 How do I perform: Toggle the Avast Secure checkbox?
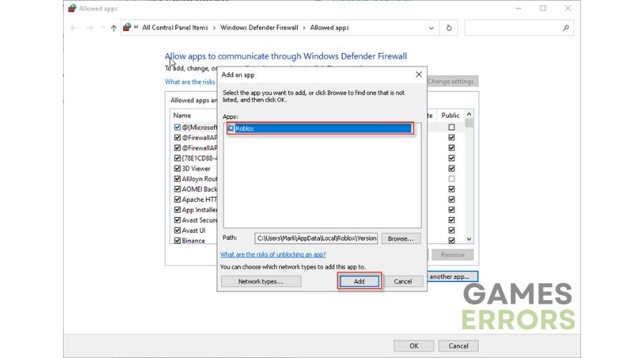coord(177,220)
